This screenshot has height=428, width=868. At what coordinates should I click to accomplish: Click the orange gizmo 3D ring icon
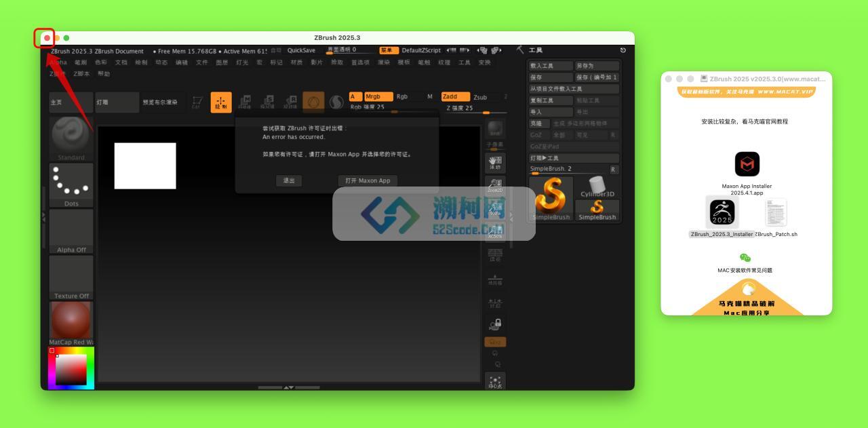(x=313, y=102)
